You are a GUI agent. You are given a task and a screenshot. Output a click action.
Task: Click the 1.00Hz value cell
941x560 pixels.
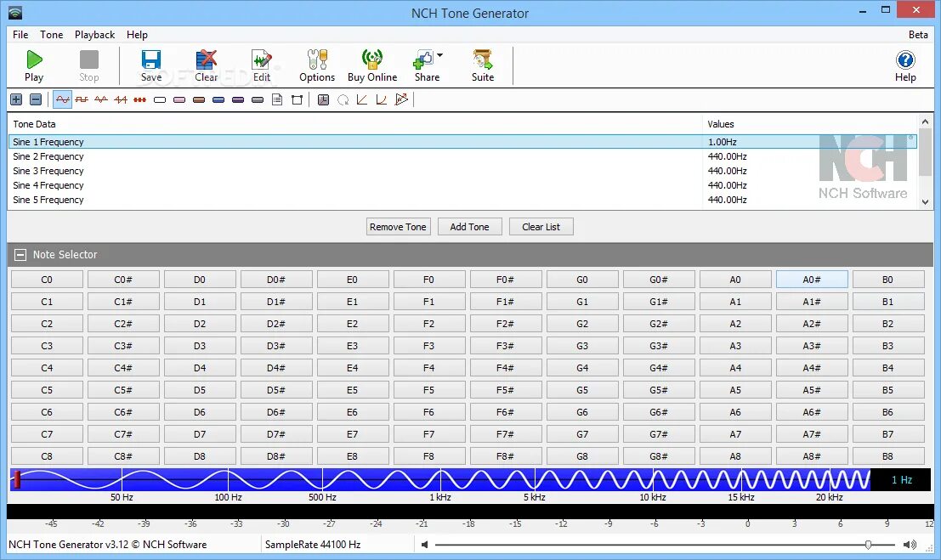[x=722, y=142]
